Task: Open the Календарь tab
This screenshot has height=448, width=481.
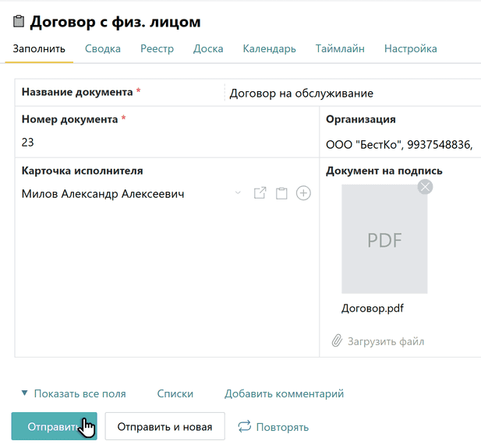Action: click(269, 48)
